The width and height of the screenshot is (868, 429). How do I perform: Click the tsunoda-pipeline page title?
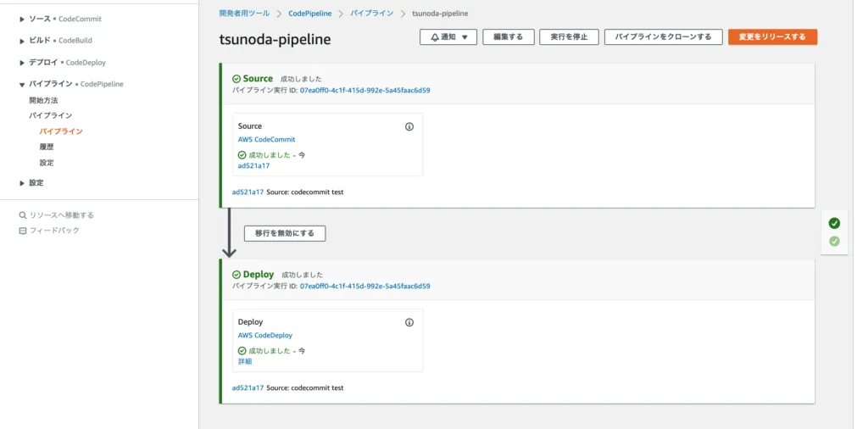[x=275, y=39]
